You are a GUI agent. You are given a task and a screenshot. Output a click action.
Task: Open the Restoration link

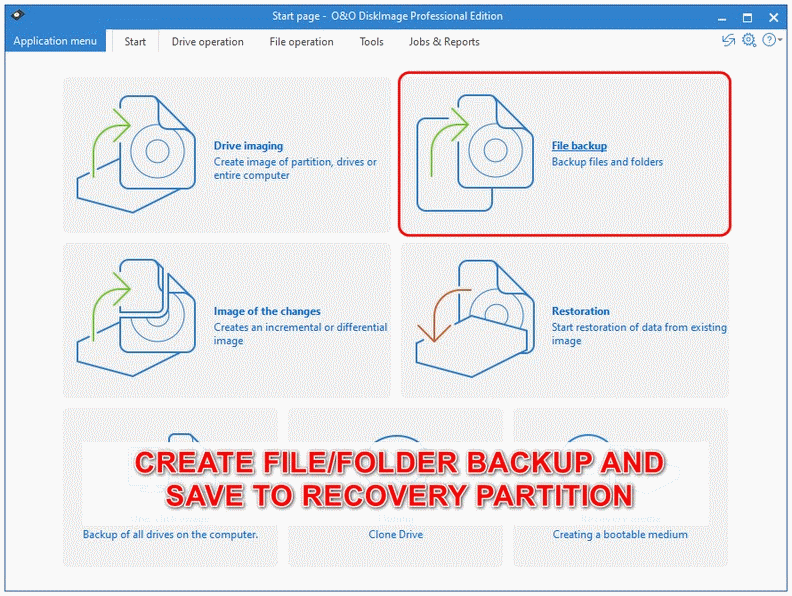click(x=580, y=311)
